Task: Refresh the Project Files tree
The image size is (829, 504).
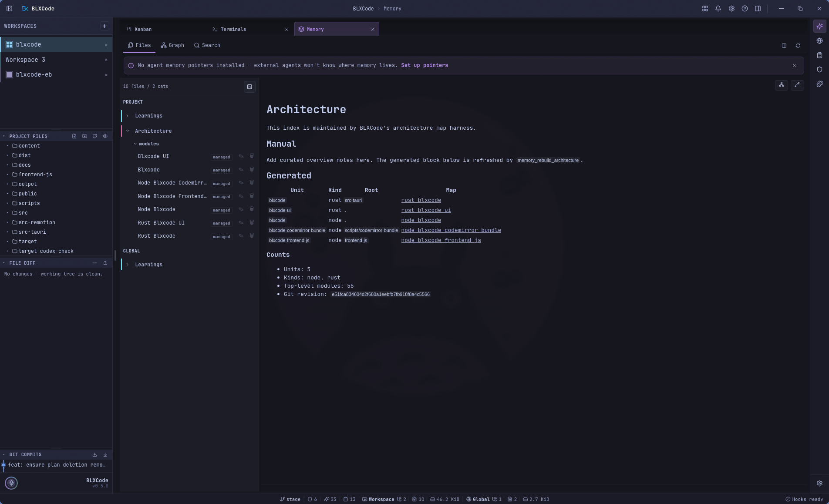Action: pos(95,136)
